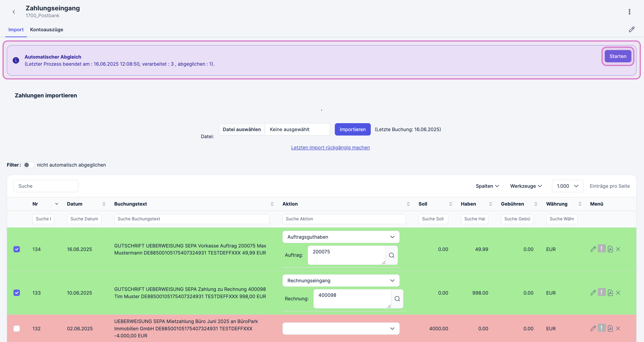Click the X delete icon in row 132
The height and width of the screenshot is (342, 644).
pyautogui.click(x=618, y=329)
